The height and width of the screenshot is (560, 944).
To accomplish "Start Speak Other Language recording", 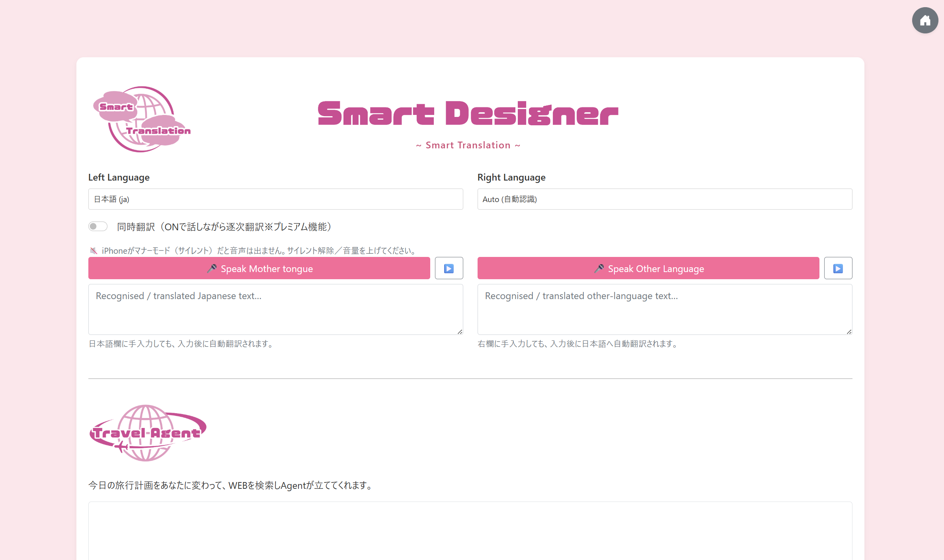I will pyautogui.click(x=648, y=268).
